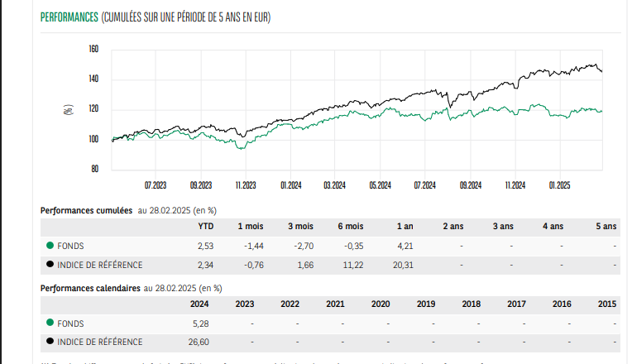Click the 2015 calendar year column header

(x=606, y=304)
